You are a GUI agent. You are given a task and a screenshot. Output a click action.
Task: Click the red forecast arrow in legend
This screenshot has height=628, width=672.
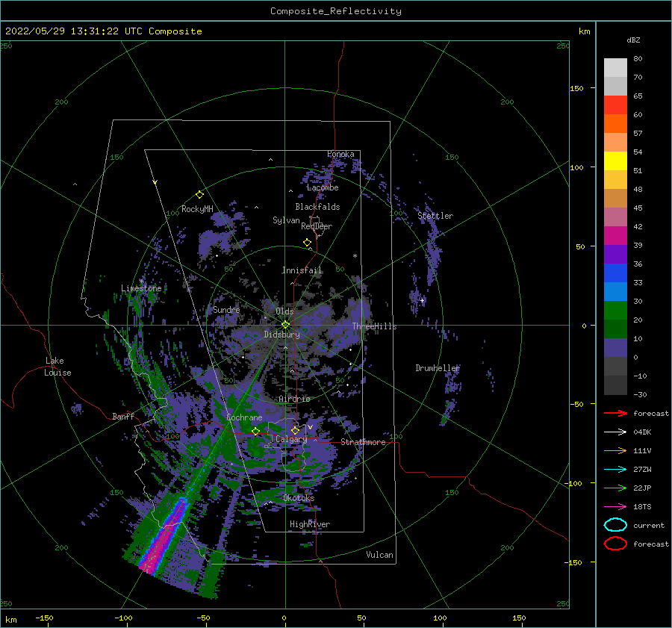[615, 413]
